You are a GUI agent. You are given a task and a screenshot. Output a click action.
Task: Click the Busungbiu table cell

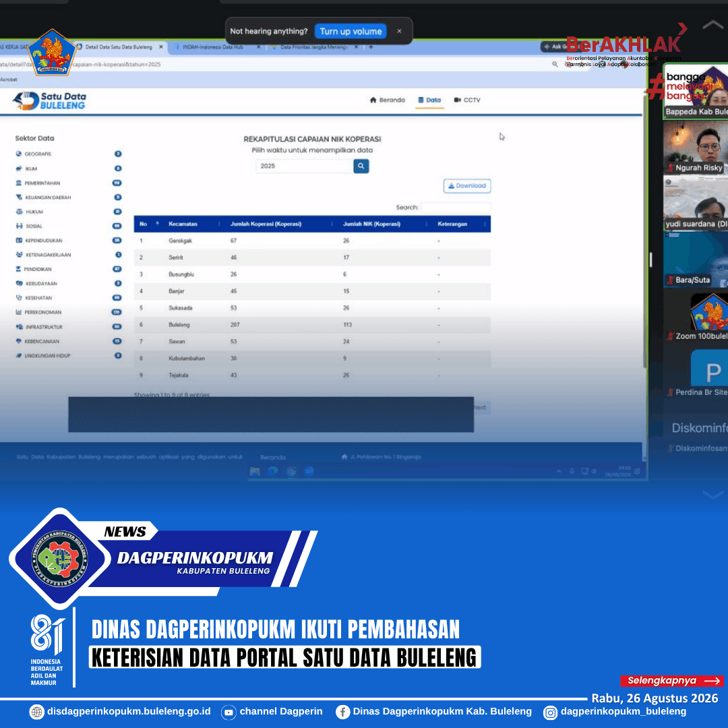(x=181, y=274)
